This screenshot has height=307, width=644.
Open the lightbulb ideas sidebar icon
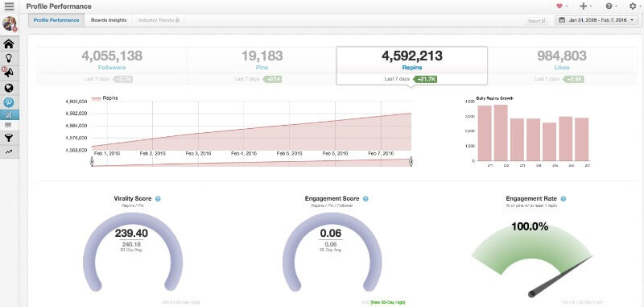click(9, 58)
